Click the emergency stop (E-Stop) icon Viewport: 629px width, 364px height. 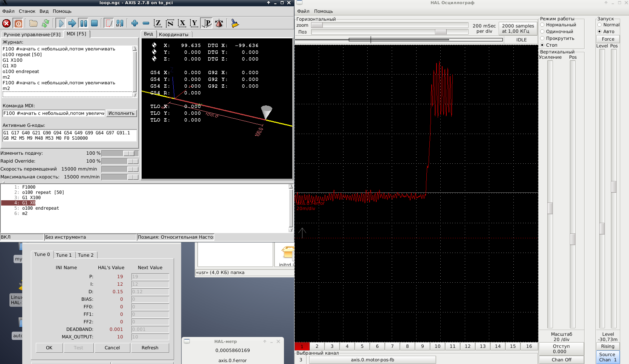tap(6, 23)
